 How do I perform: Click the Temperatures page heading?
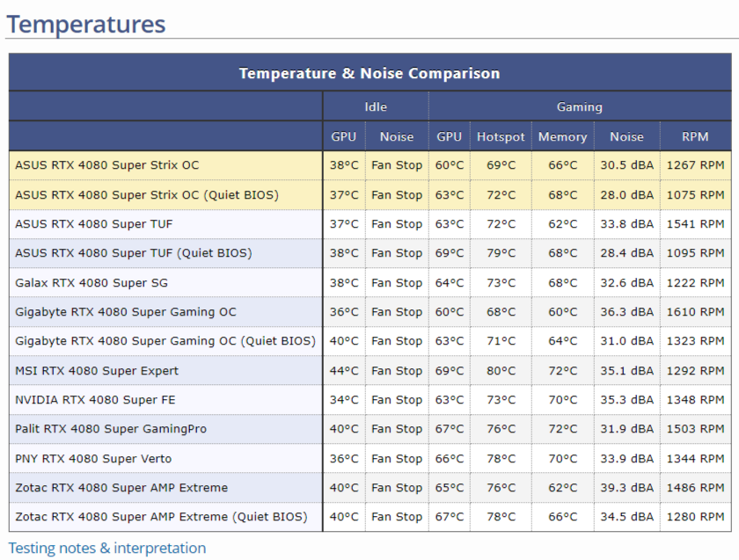pos(86,24)
